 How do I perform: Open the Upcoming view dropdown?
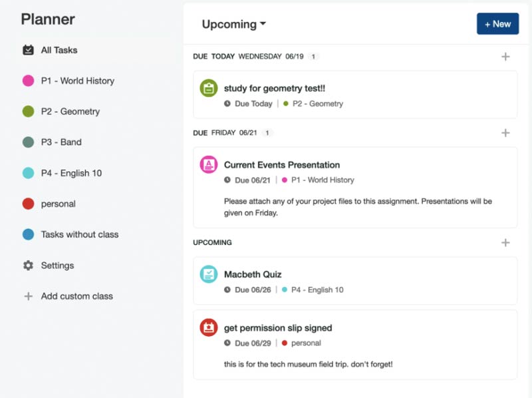click(234, 25)
